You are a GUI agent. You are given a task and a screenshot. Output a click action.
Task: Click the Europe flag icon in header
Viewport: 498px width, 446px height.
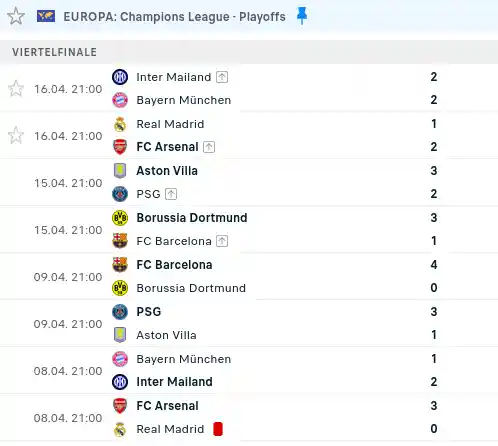[46, 16]
